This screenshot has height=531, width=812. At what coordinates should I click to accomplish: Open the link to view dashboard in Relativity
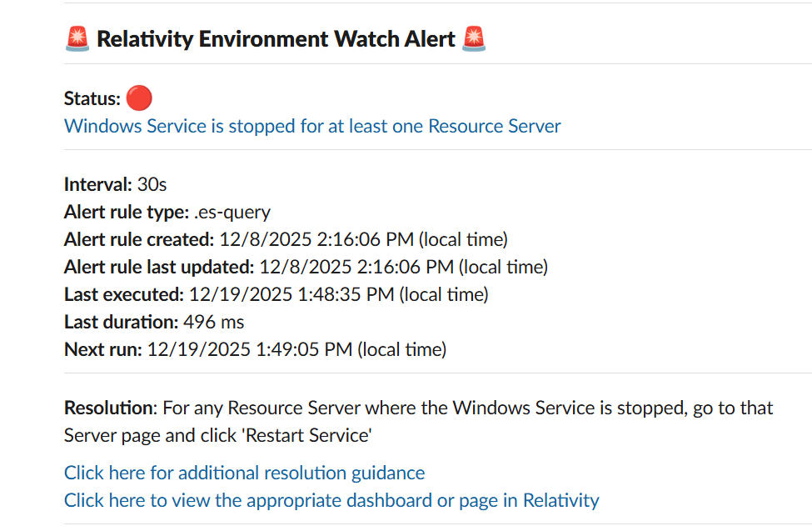[331, 500]
